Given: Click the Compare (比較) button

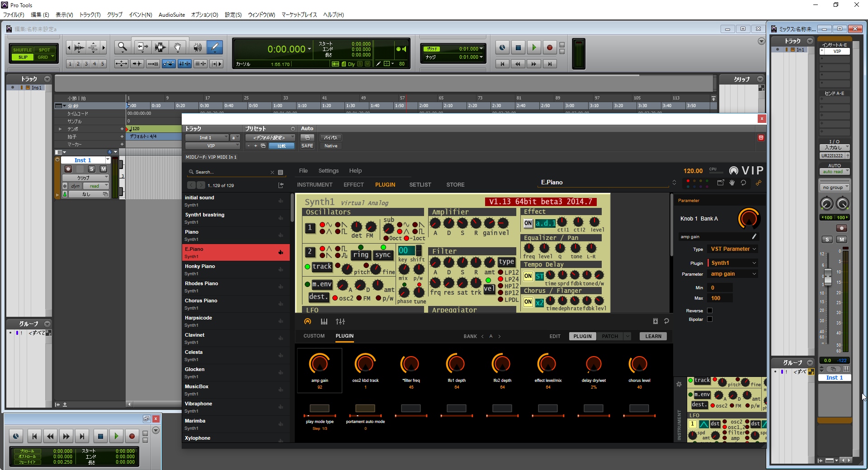Looking at the screenshot, I should (x=282, y=146).
